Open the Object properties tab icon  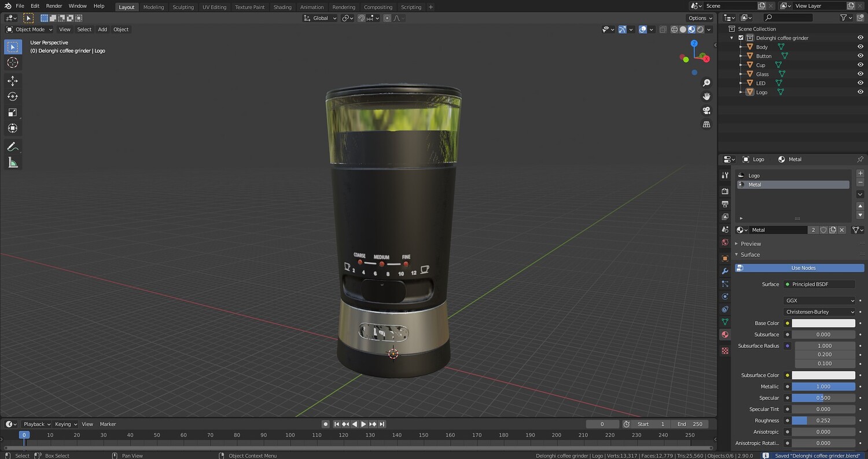tap(725, 258)
